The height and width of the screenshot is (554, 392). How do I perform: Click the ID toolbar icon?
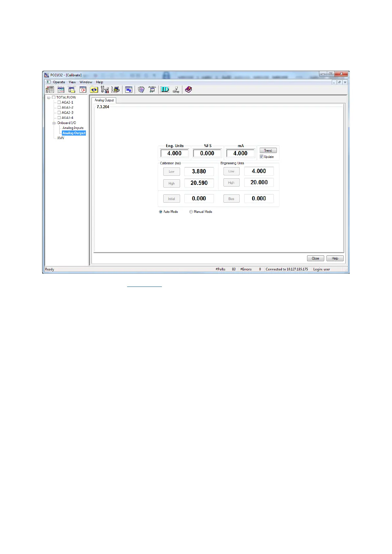(x=165, y=89)
